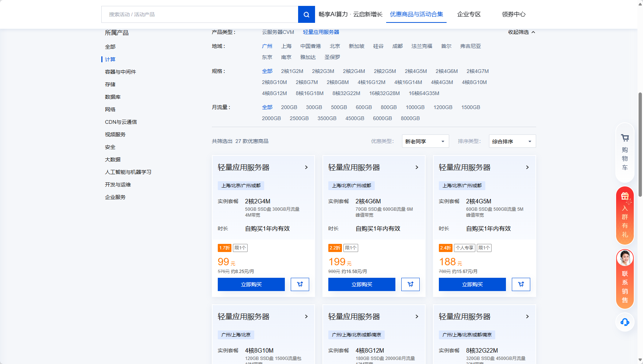
Task: Select the 硅谷 region filter
Action: pos(378,46)
